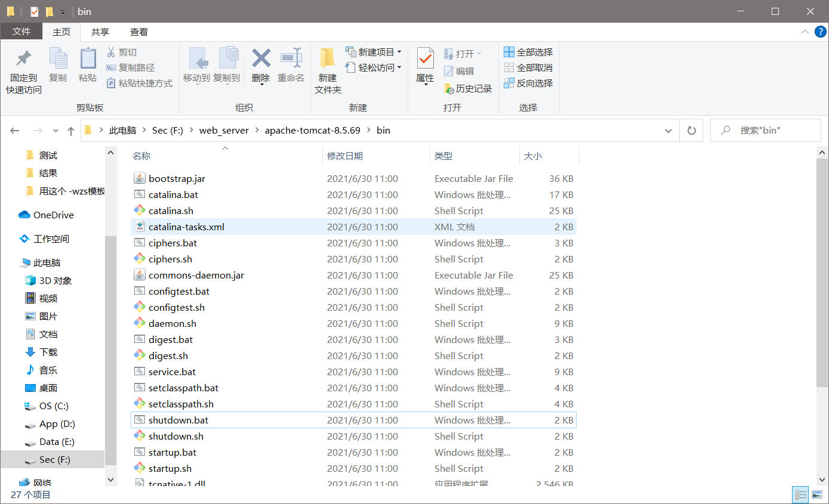Click the Cut scissors icon

pyautogui.click(x=111, y=52)
